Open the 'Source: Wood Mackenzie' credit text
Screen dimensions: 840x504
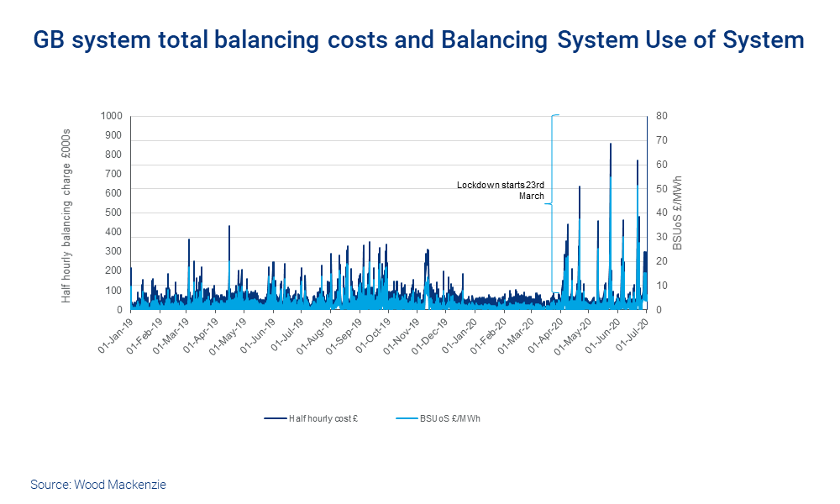[x=98, y=485]
